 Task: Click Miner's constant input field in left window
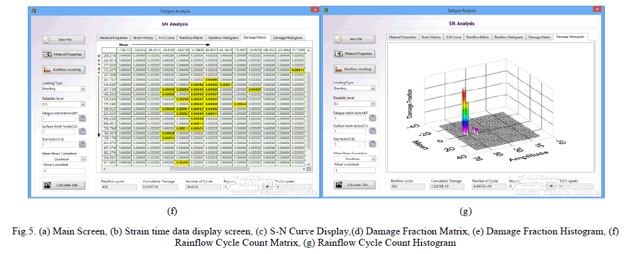coord(64,171)
